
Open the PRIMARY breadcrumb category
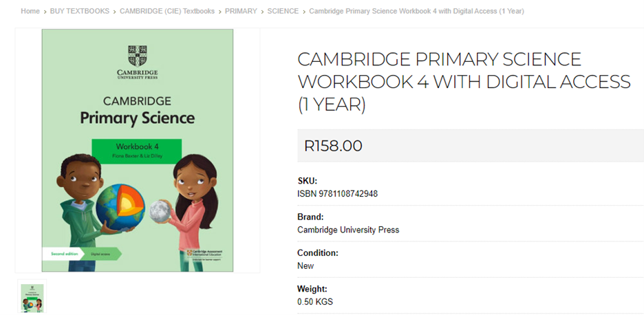coord(241,12)
